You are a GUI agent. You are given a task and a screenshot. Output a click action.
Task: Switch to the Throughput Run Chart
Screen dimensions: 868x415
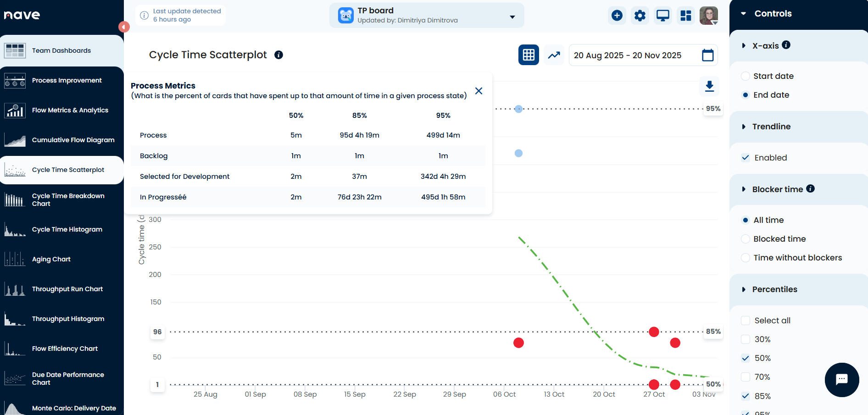point(67,289)
